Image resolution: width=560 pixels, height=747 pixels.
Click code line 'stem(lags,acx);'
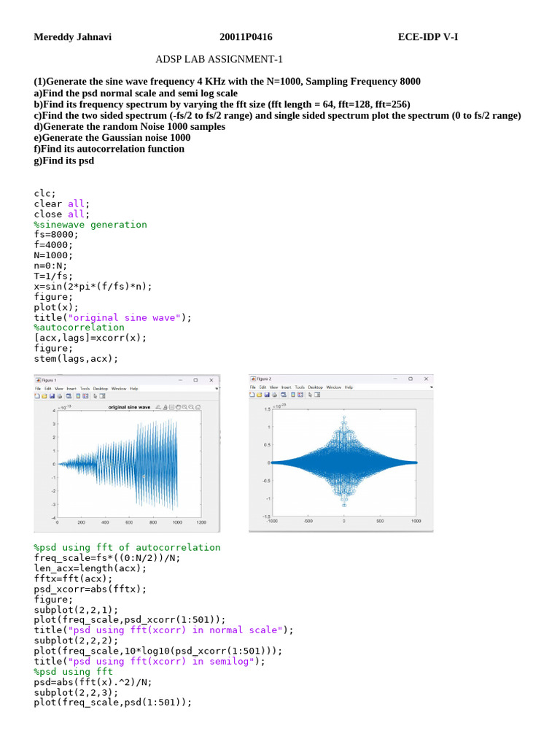pos(76,358)
